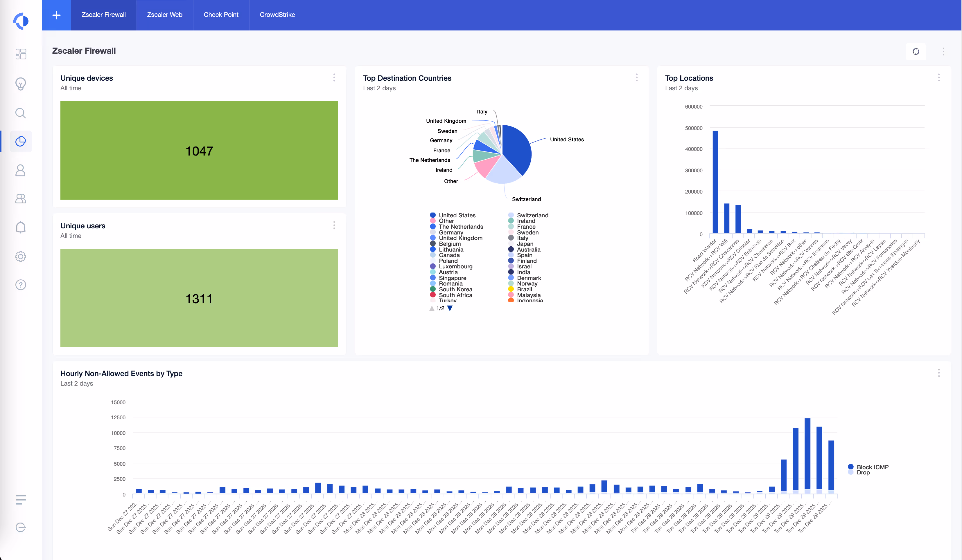Open the dashboards grid icon in the sidebar
This screenshot has height=560, width=962.
21,54
